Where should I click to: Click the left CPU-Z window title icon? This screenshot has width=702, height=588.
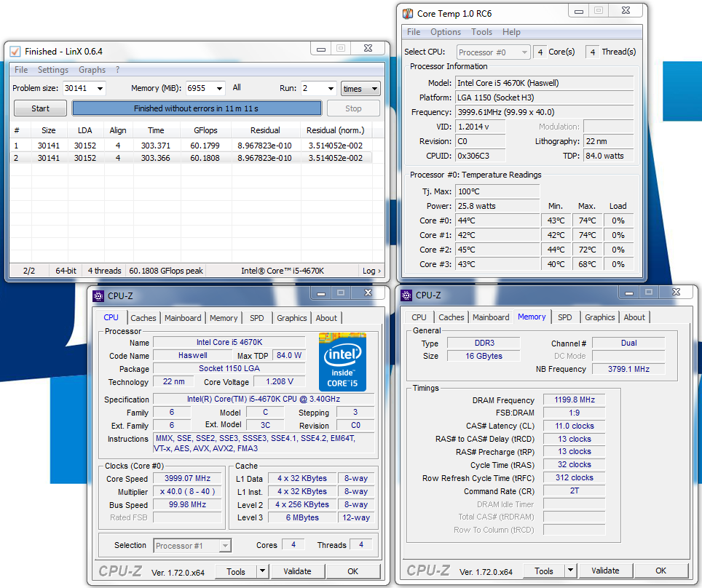pyautogui.click(x=98, y=295)
